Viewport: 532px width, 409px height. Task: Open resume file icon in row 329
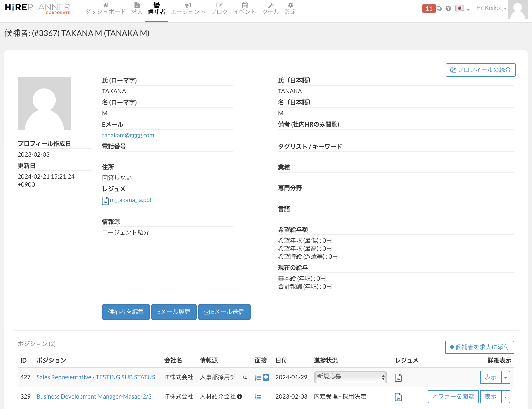pyautogui.click(x=398, y=397)
